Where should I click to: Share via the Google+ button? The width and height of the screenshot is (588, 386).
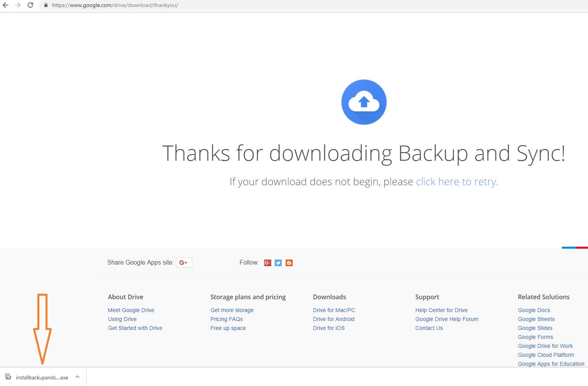184,263
